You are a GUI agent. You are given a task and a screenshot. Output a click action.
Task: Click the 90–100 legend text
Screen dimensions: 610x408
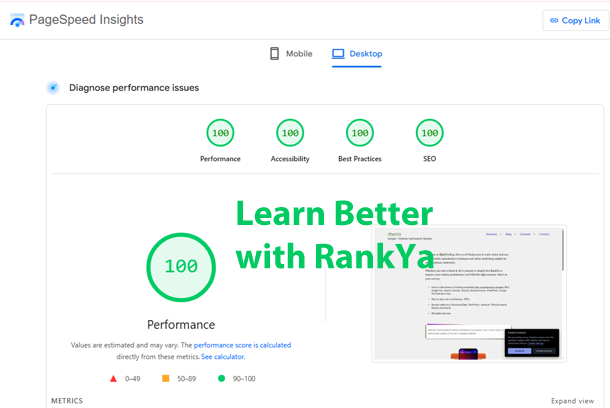(244, 379)
